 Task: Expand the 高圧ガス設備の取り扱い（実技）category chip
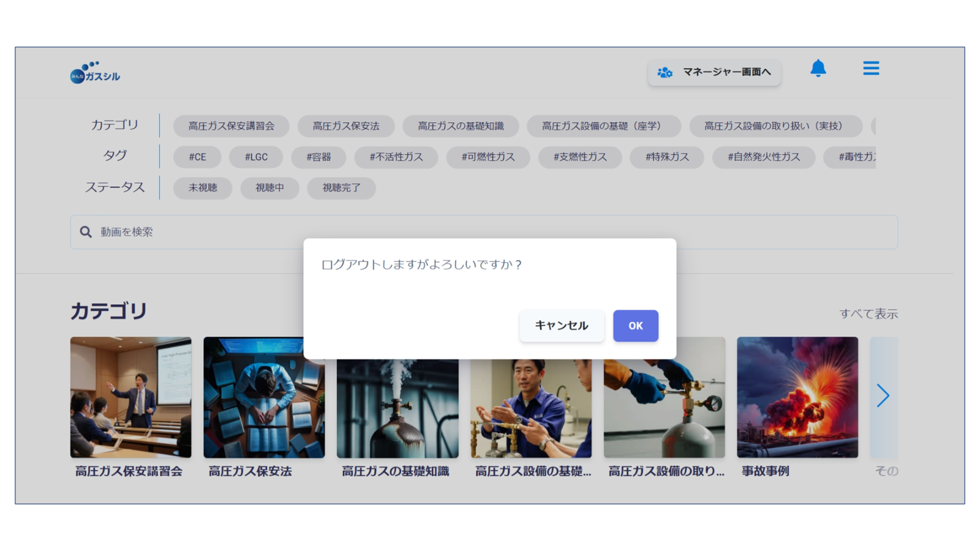click(774, 126)
